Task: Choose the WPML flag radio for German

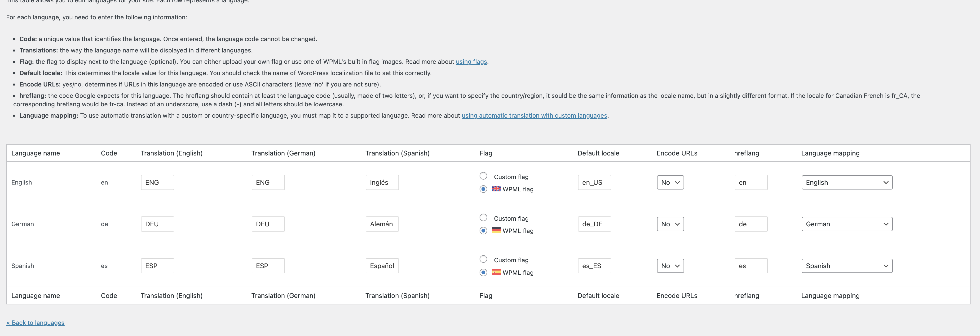Action: pyautogui.click(x=483, y=231)
